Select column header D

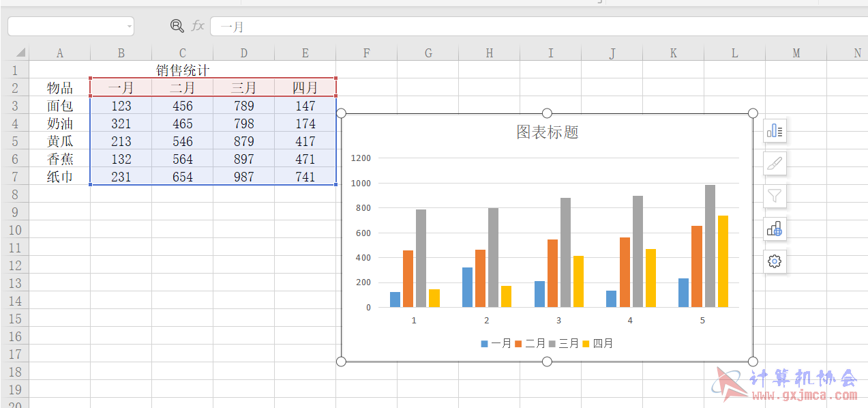[x=243, y=53]
